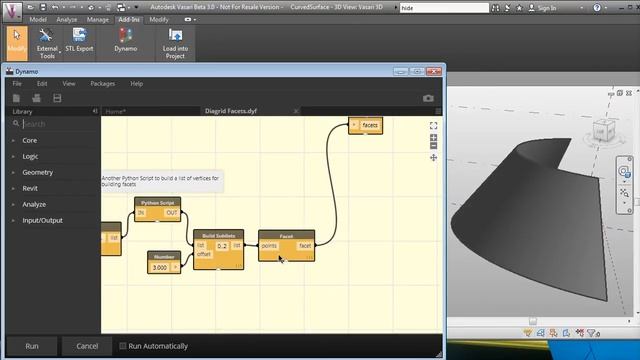640x360 pixels.
Task: Switch to the Modify ribbon tab
Action: coord(159,19)
